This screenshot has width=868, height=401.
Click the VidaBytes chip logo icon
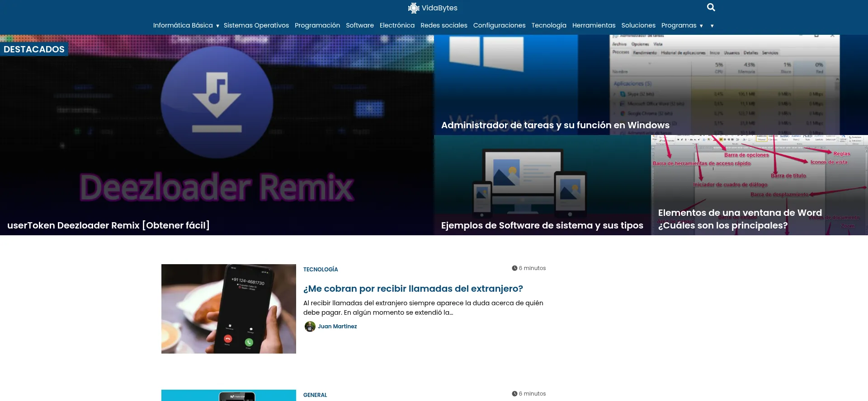tap(414, 8)
